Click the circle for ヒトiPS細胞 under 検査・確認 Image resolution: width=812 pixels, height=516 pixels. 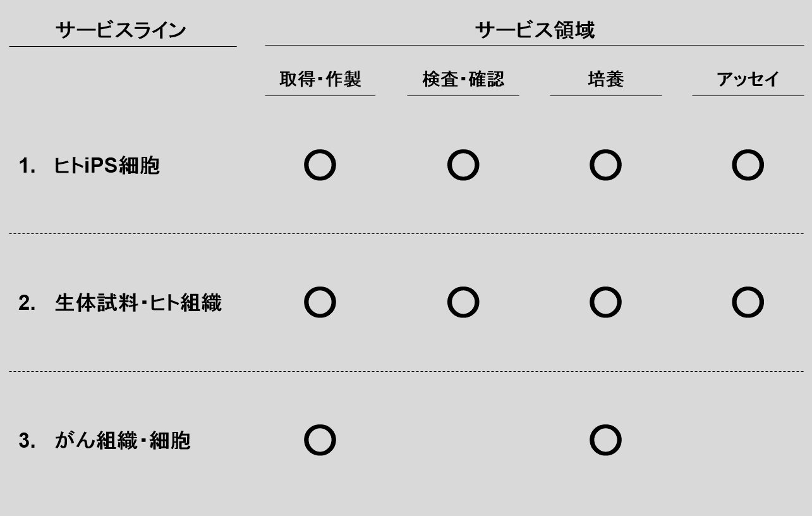(x=463, y=166)
